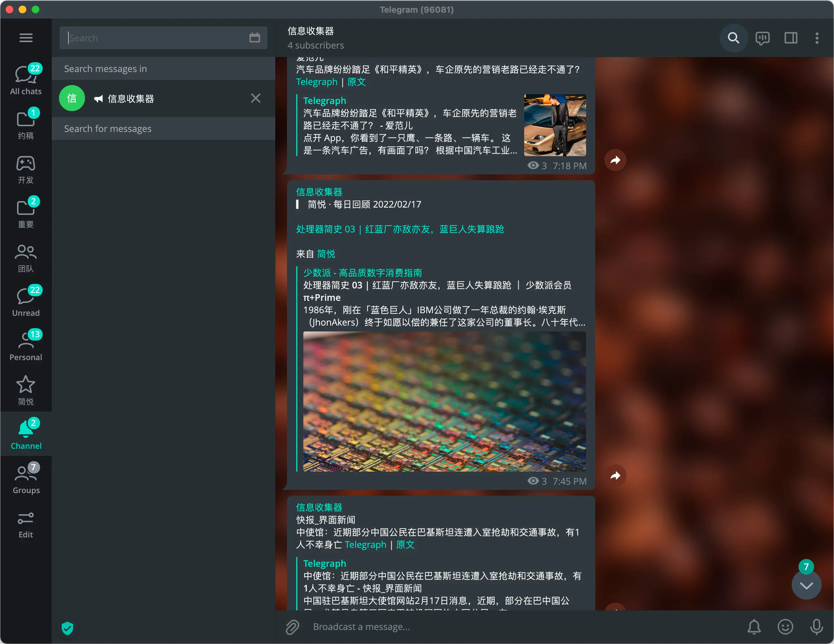Focus the Broadcast a message field
This screenshot has height=644, width=834.
[x=523, y=627]
